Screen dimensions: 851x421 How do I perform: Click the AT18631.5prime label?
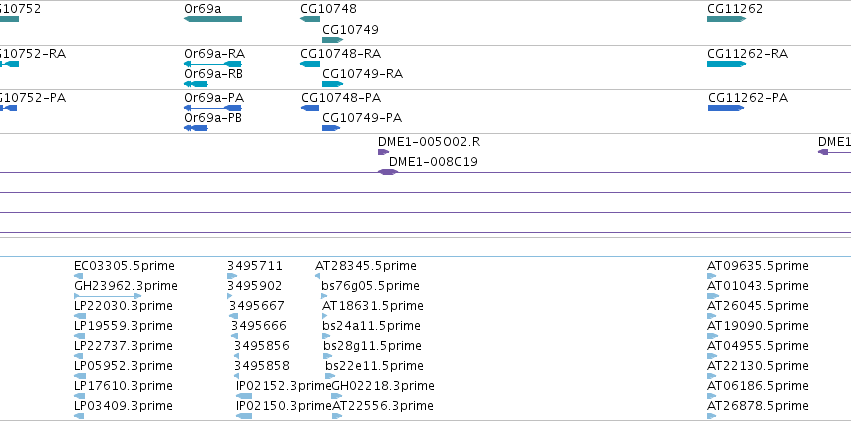tap(373, 306)
